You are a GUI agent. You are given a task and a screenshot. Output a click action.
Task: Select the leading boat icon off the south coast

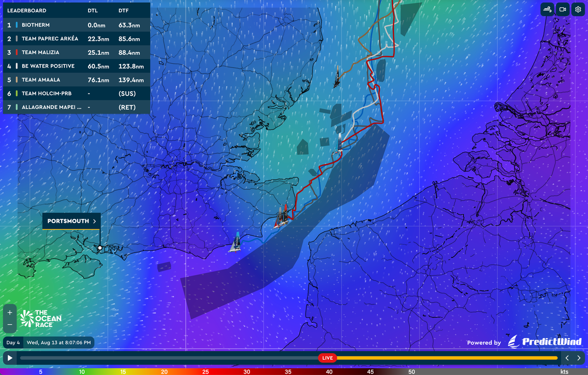tap(235, 242)
